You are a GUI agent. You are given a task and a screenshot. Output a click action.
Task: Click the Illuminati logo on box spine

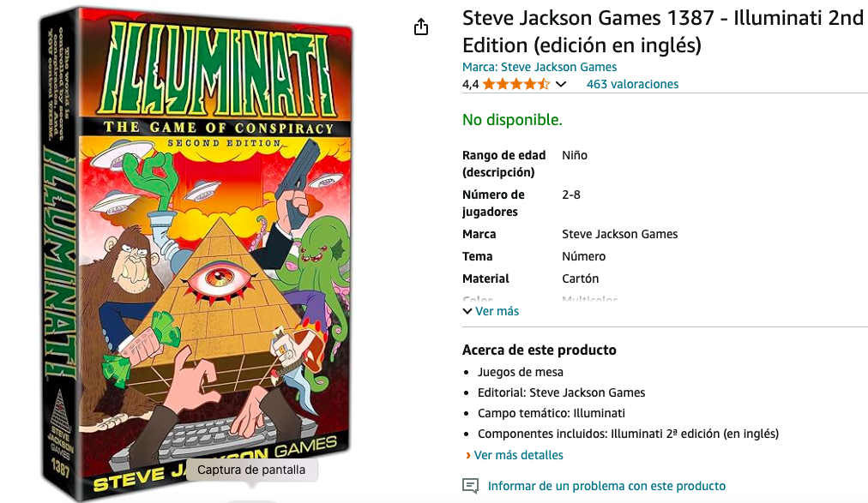59,262
